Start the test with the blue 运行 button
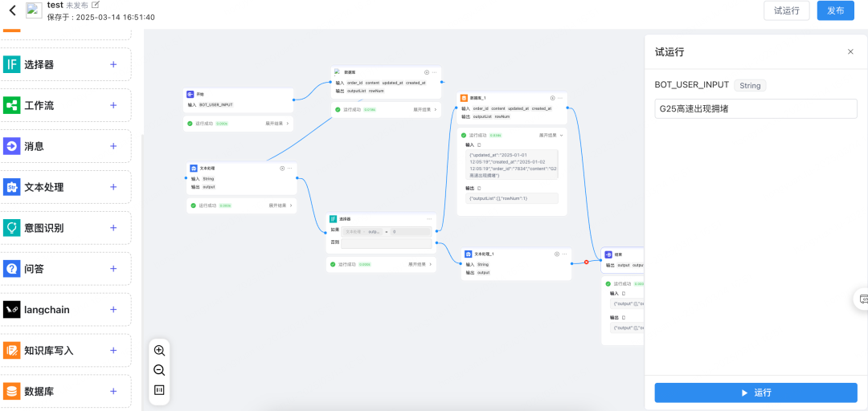This screenshot has height=411, width=868. tap(755, 393)
